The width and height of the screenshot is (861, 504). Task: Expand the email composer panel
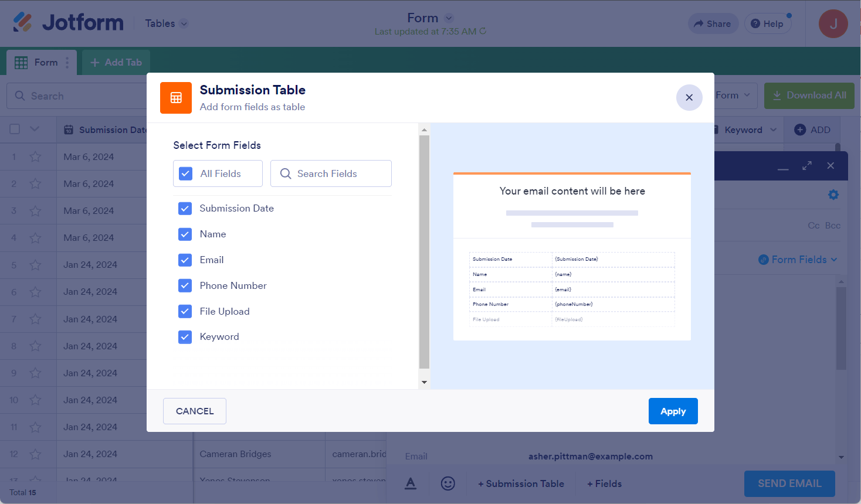point(807,166)
